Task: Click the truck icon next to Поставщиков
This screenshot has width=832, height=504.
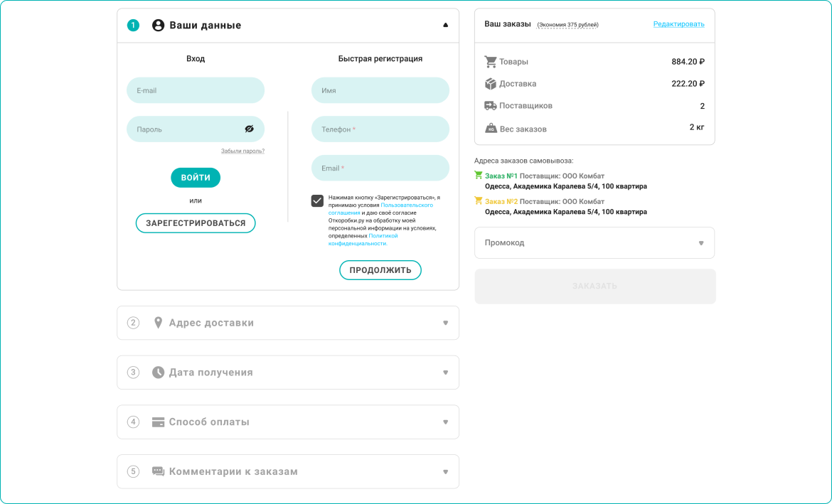Action: point(491,106)
